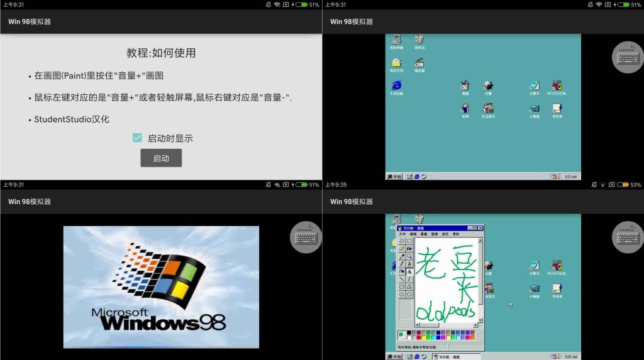Select the Pick Color eyedropper tool
This screenshot has height=360, width=644.
pos(402,256)
